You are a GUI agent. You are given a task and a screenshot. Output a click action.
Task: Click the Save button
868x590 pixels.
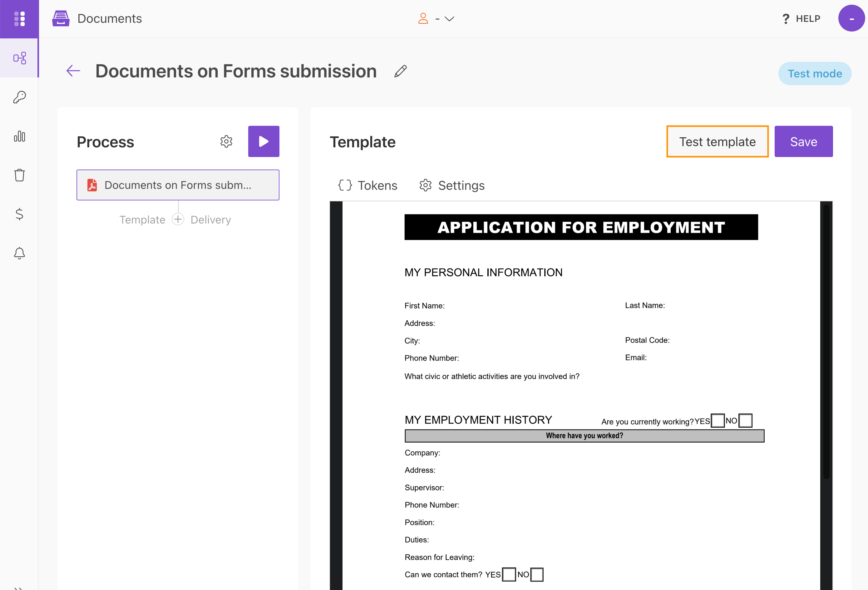[x=804, y=141]
